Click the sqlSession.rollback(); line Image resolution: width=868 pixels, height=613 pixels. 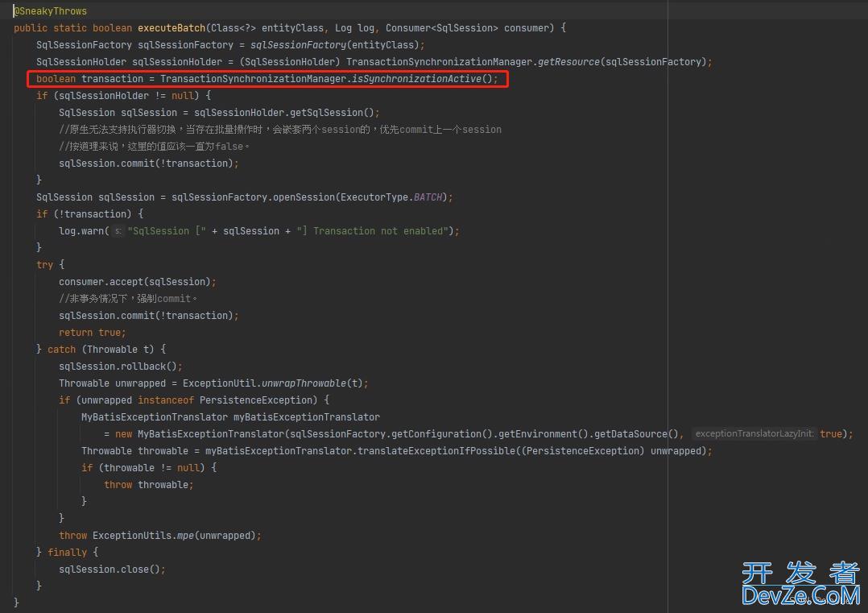(x=121, y=366)
